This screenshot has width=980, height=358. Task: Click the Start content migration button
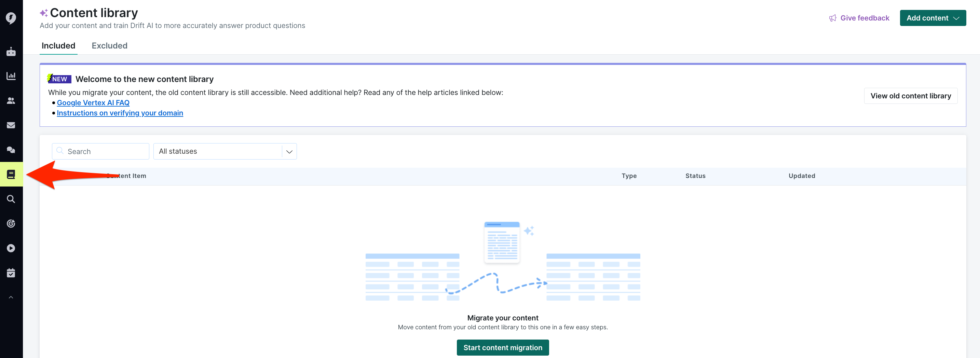(503, 347)
